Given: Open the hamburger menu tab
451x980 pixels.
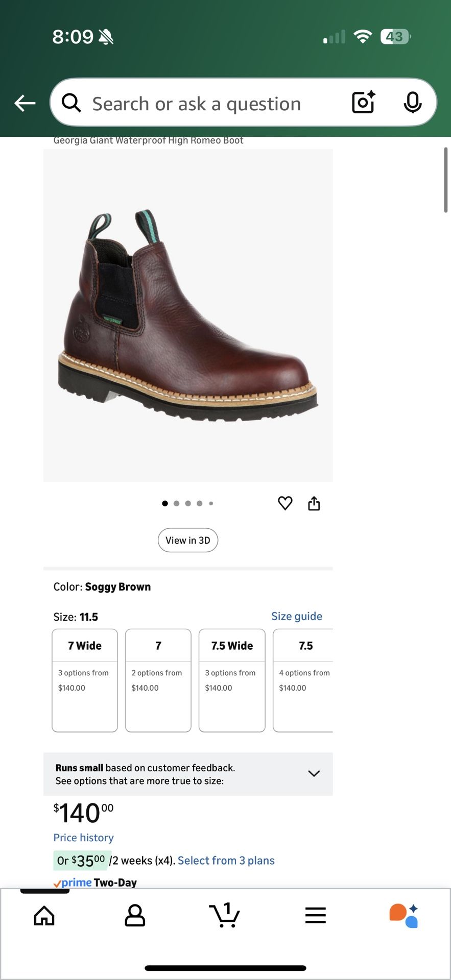Looking at the screenshot, I should click(x=315, y=915).
